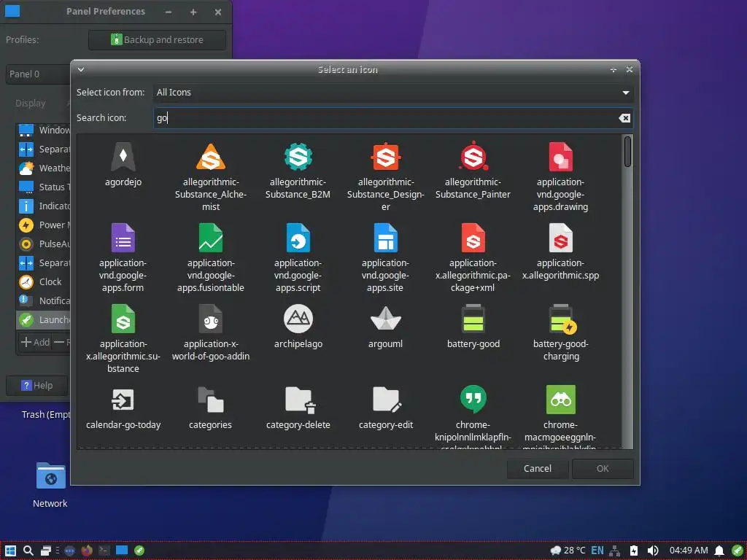Select the argouml icon
Screen dimensions: 747x560
click(x=385, y=326)
